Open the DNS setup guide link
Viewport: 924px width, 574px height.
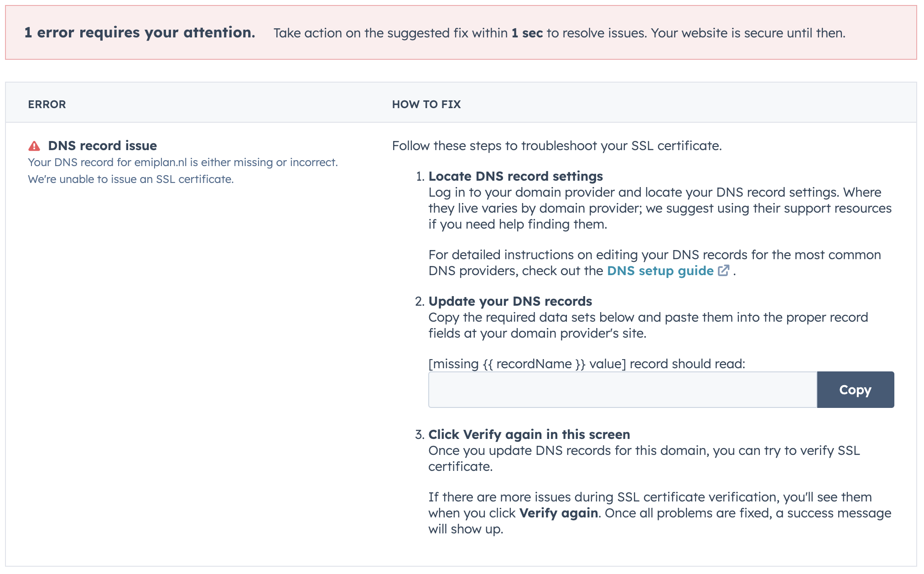point(660,271)
